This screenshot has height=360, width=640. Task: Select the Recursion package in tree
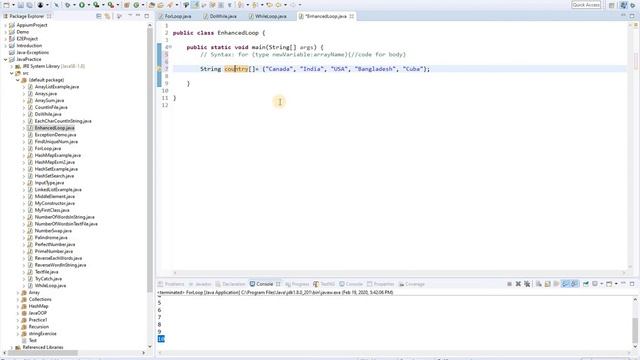(x=38, y=327)
